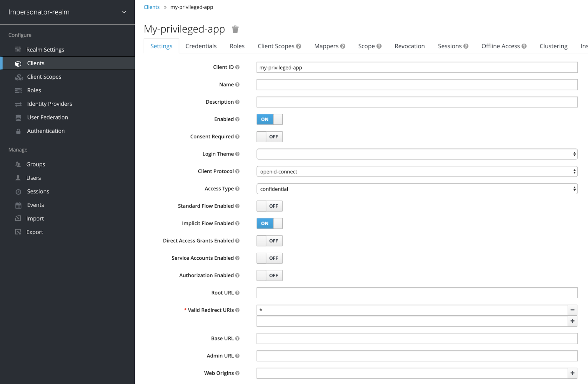Select the Clients sidebar icon
588x384 pixels.
(x=19, y=63)
